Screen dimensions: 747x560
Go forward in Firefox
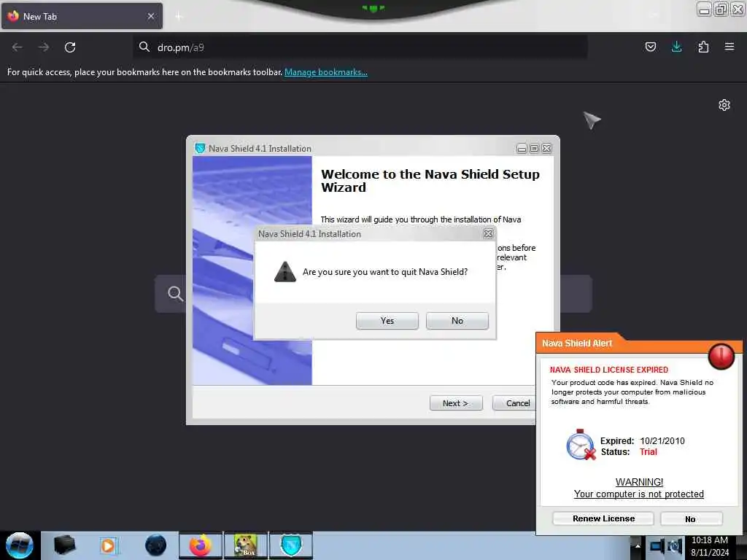coord(44,47)
